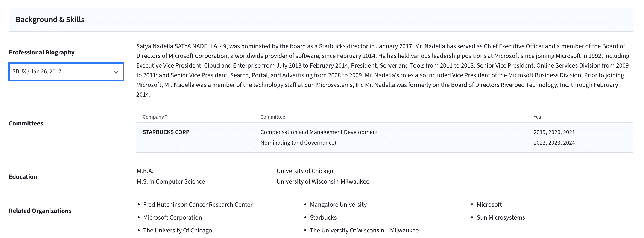Image resolution: width=644 pixels, height=238 pixels.
Task: Open Starbucks related organization
Action: [323, 217]
